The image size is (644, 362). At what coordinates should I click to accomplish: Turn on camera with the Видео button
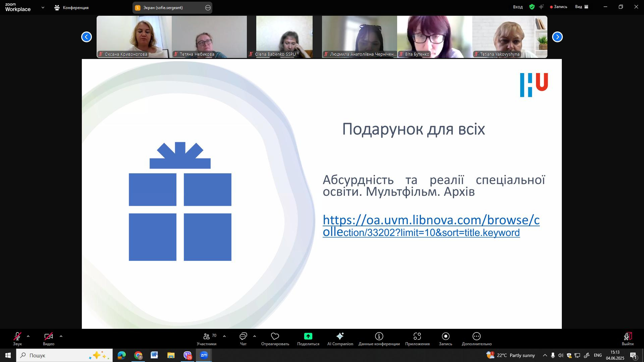click(49, 339)
